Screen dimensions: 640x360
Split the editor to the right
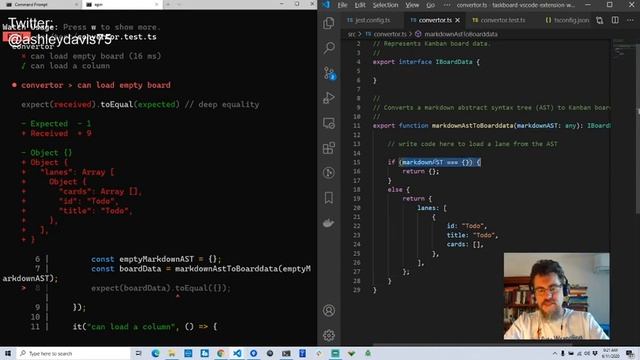tap(615, 20)
